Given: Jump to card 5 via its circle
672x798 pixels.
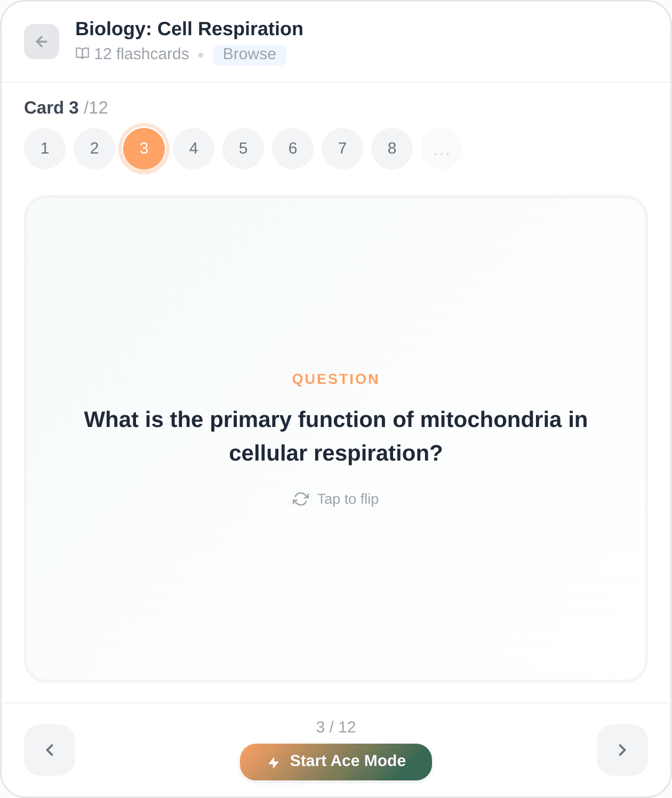Looking at the screenshot, I should (243, 149).
